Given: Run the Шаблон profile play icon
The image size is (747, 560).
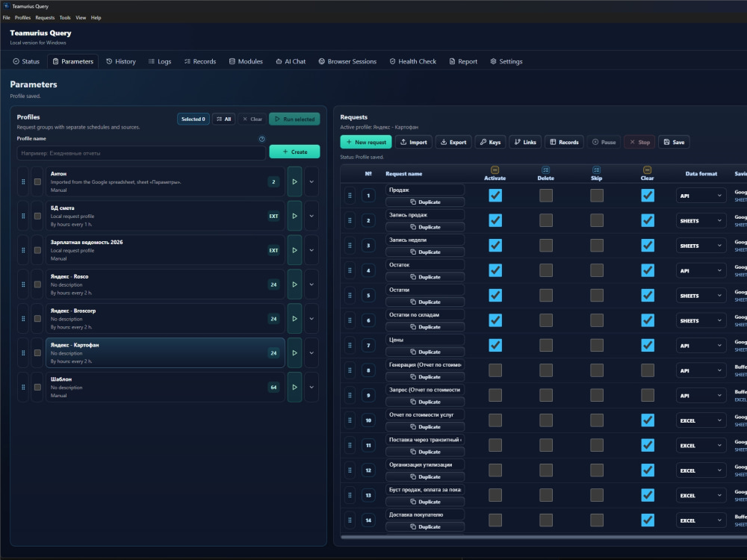Looking at the screenshot, I should click(x=294, y=388).
